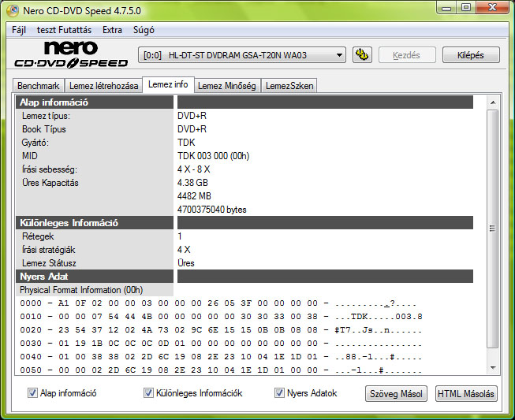The height and width of the screenshot is (420, 515).
Task: Click the Szöveg Másol button
Action: (x=396, y=393)
